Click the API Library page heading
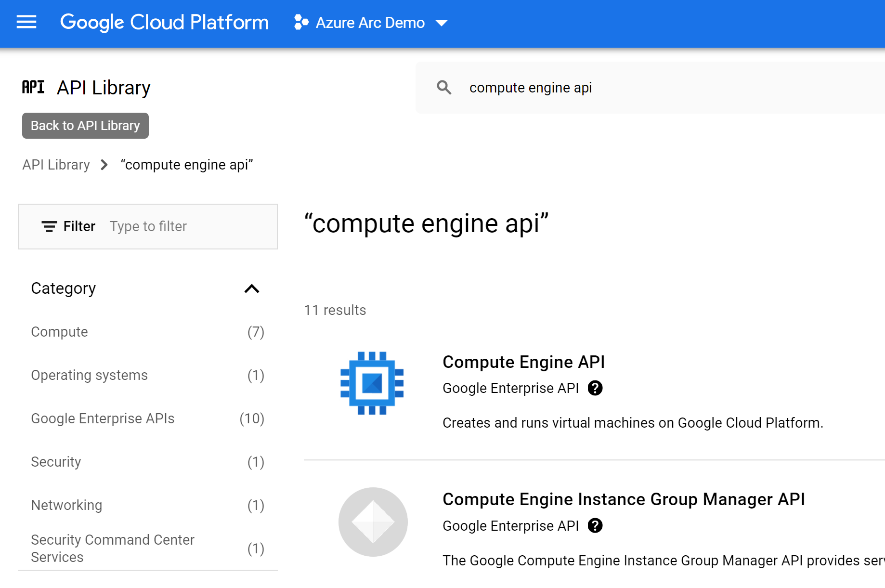Viewport: 885px width, 588px height. [104, 88]
